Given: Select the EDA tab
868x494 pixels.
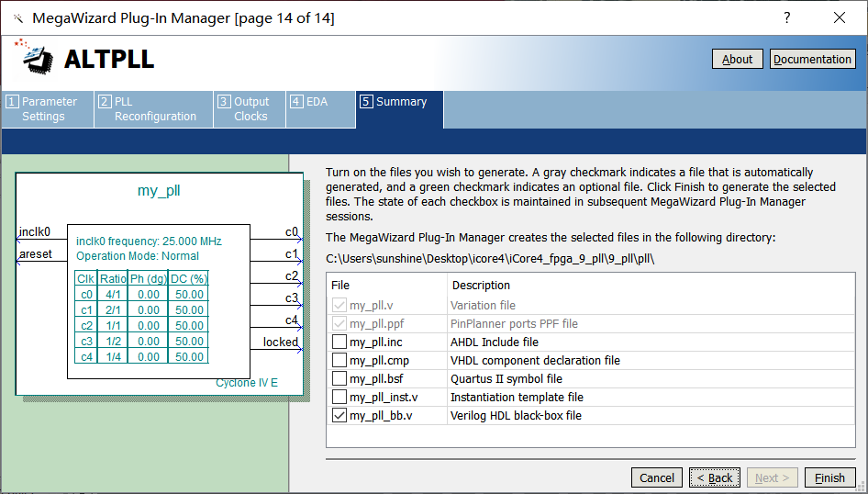Looking at the screenshot, I should [319, 109].
